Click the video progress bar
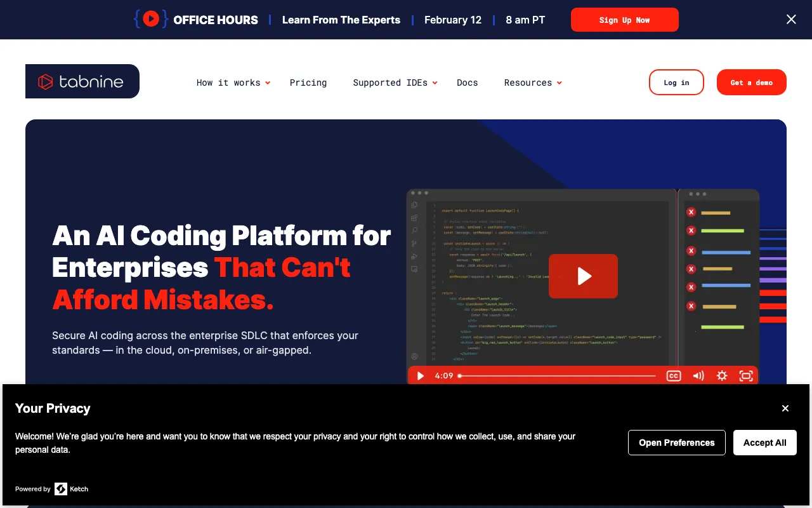812x508 pixels. pyautogui.click(x=557, y=376)
